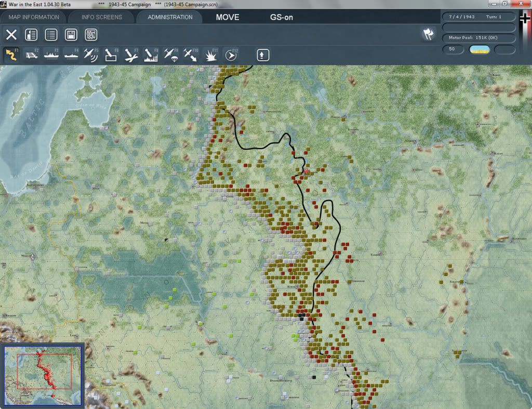Click the Turn: 1 indicator
This screenshot has width=532, height=409.
pyautogui.click(x=494, y=17)
